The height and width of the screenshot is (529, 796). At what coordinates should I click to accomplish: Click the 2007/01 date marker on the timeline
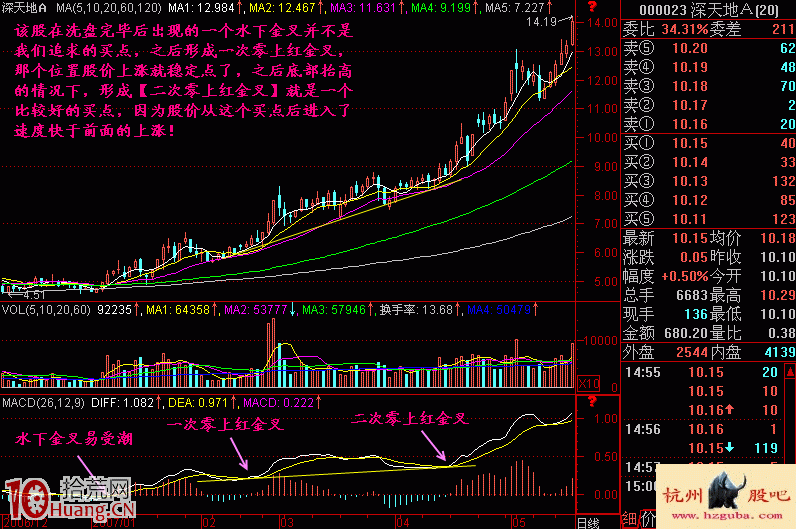pyautogui.click(x=114, y=522)
